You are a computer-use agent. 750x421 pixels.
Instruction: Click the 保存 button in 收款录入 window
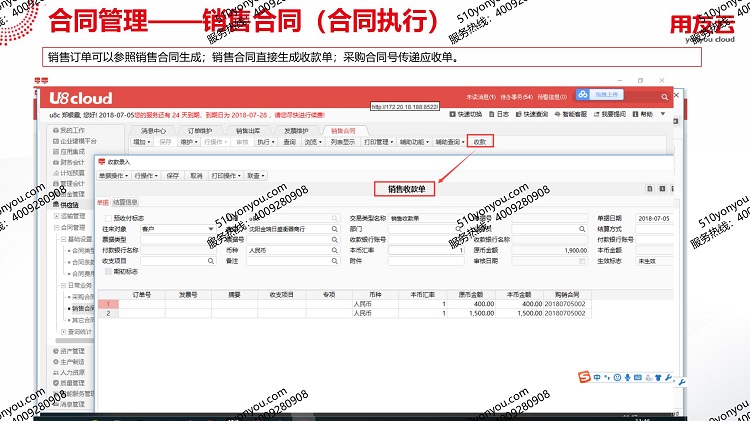(172, 176)
